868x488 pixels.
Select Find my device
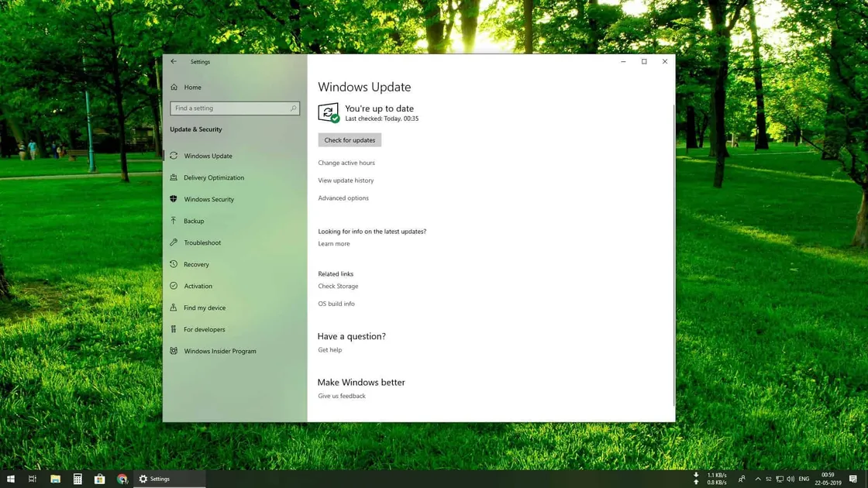[x=203, y=308]
